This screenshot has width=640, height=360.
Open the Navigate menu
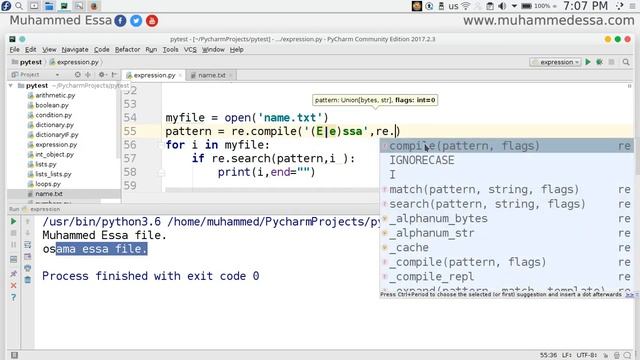tap(75, 49)
